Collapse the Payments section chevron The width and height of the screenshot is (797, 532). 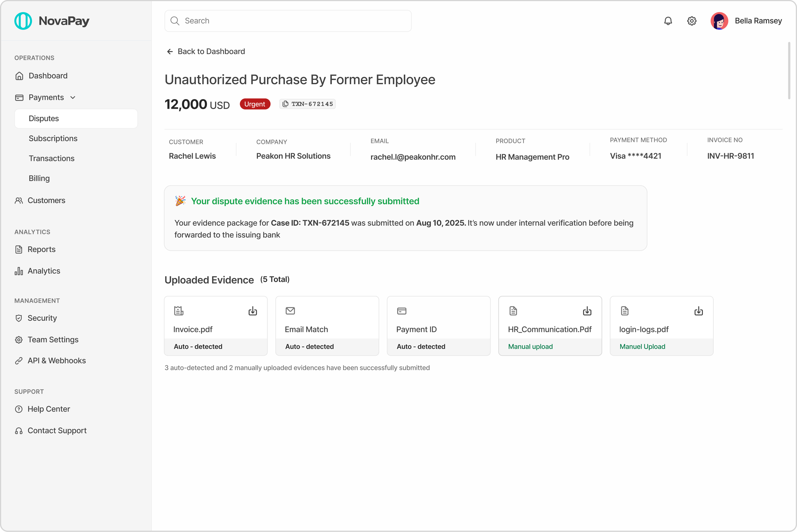coord(73,97)
